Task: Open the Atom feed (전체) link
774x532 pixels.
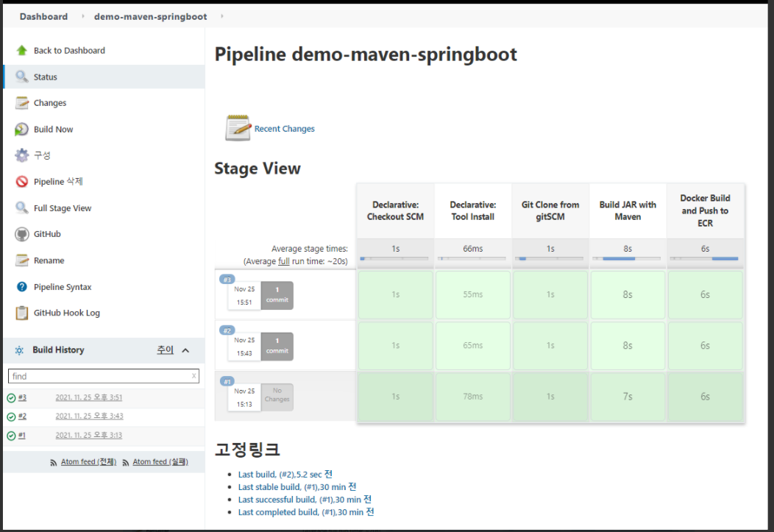Action: click(89, 462)
